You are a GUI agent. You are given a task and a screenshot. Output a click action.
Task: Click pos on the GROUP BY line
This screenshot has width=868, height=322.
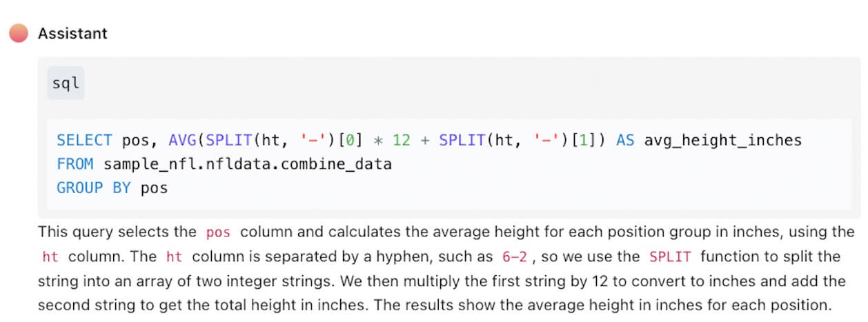pyautogui.click(x=154, y=188)
